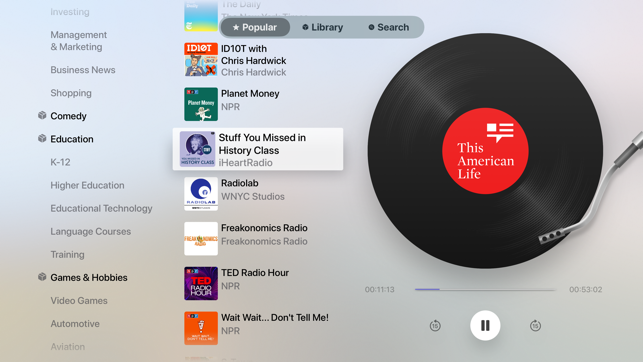Screen dimensions: 643x362
Task: Open the Business News category
Action: click(x=83, y=70)
